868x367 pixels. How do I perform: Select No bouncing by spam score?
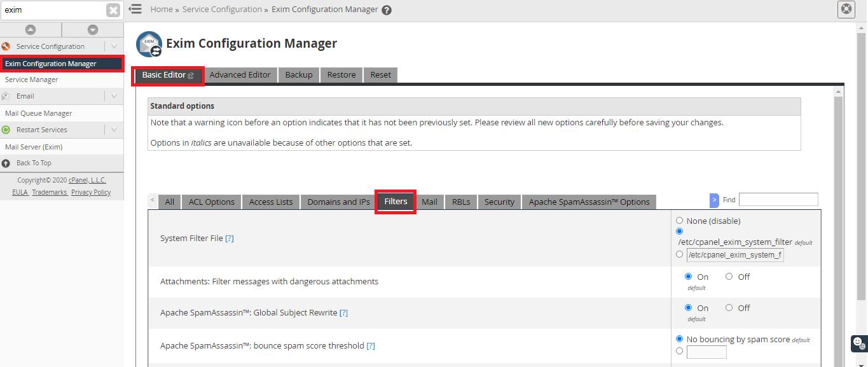pyautogui.click(x=679, y=339)
